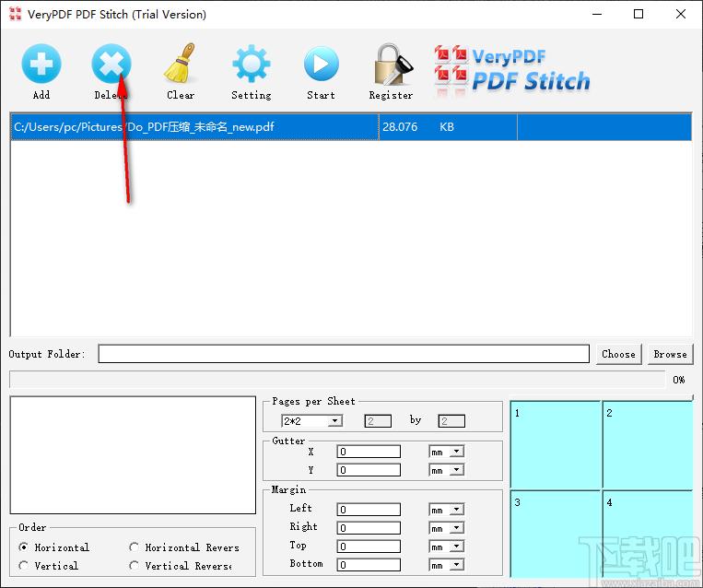This screenshot has height=588, width=703.
Task: Click the Add file icon
Action: pos(41,64)
